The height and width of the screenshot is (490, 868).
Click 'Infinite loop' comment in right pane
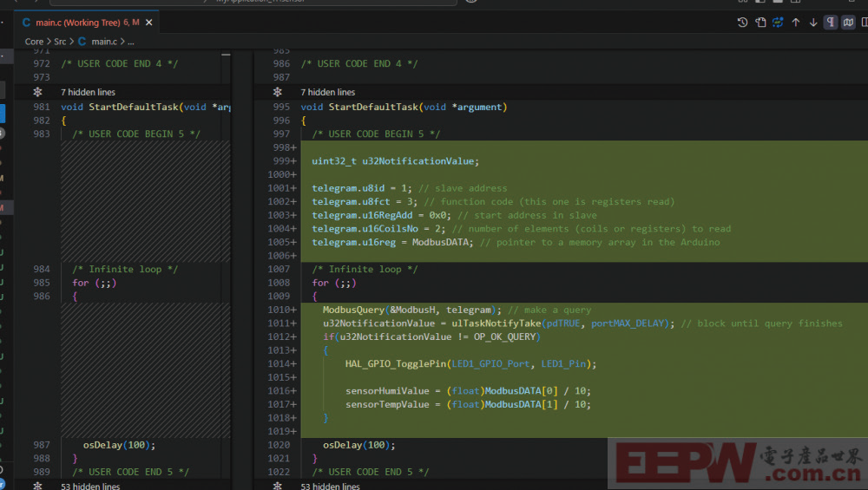coord(365,269)
